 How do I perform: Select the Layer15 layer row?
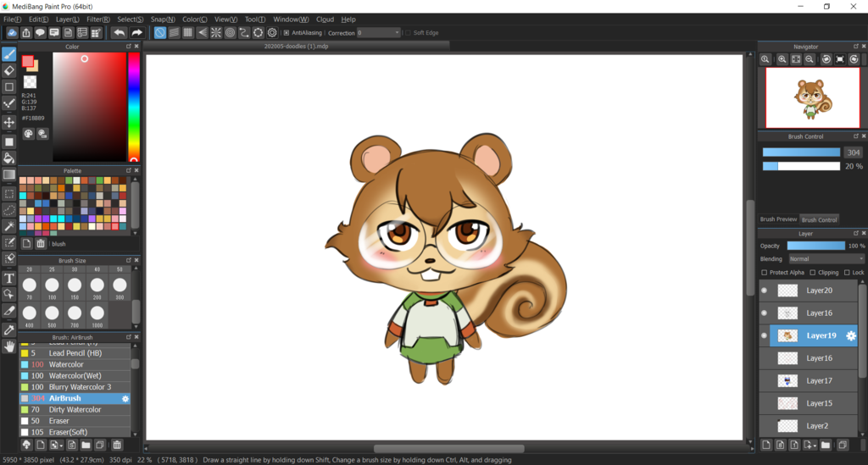click(x=808, y=404)
